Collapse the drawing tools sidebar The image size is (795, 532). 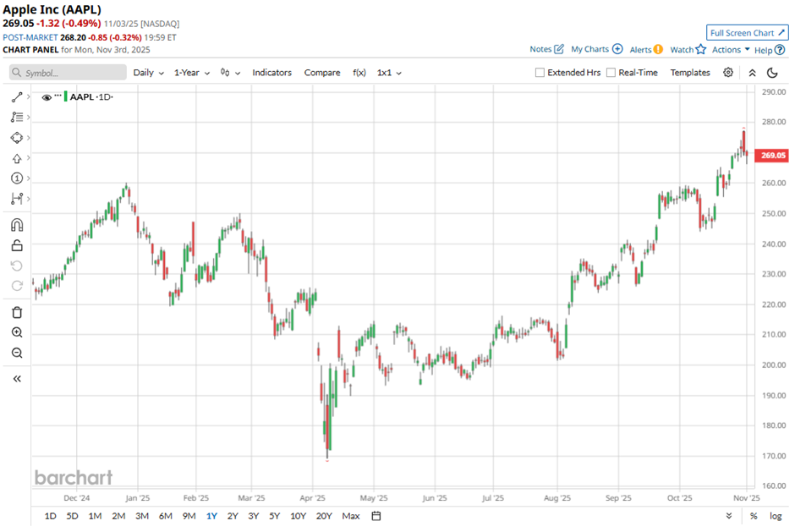pyautogui.click(x=17, y=379)
